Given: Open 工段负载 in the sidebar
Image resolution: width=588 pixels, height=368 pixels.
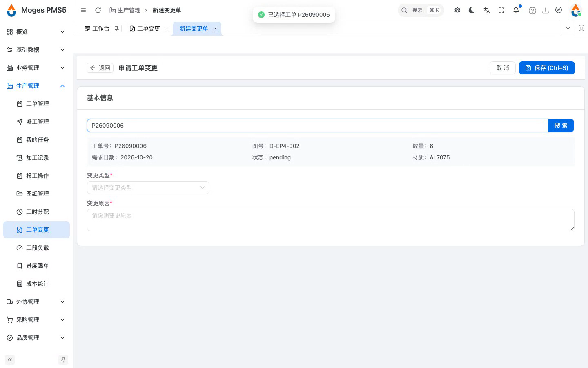Looking at the screenshot, I should (36, 248).
